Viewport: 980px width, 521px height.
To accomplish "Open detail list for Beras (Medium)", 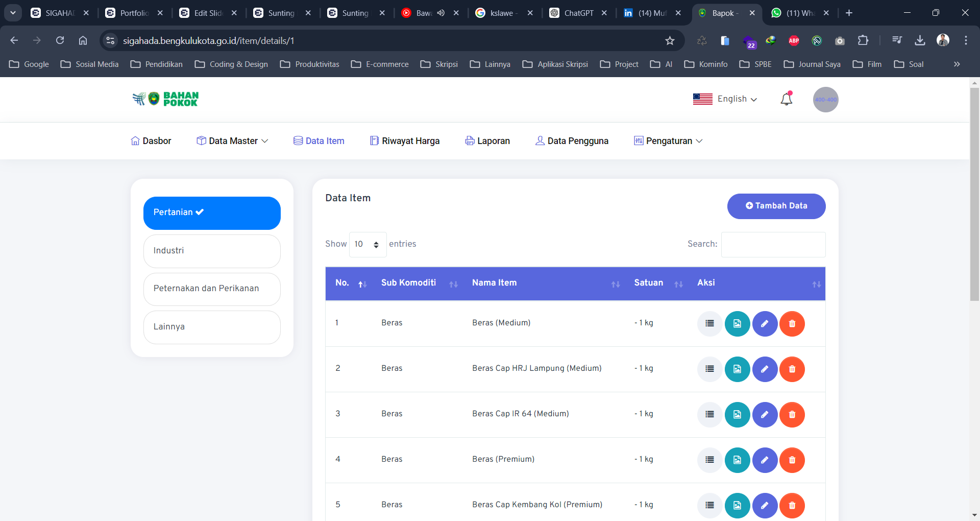I will 709,323.
